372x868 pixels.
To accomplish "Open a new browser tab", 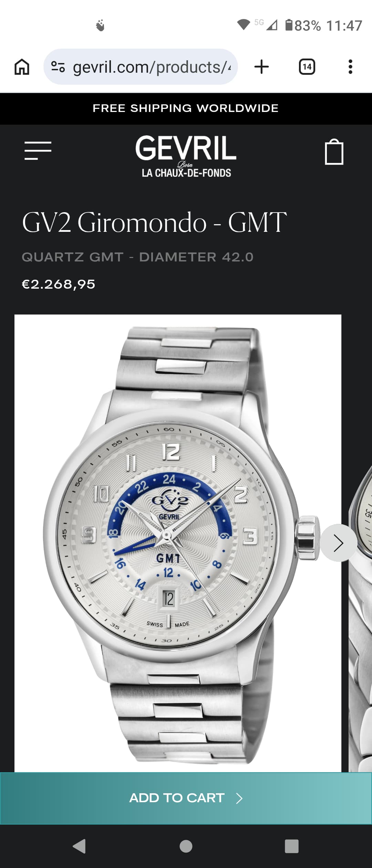I will [x=261, y=67].
